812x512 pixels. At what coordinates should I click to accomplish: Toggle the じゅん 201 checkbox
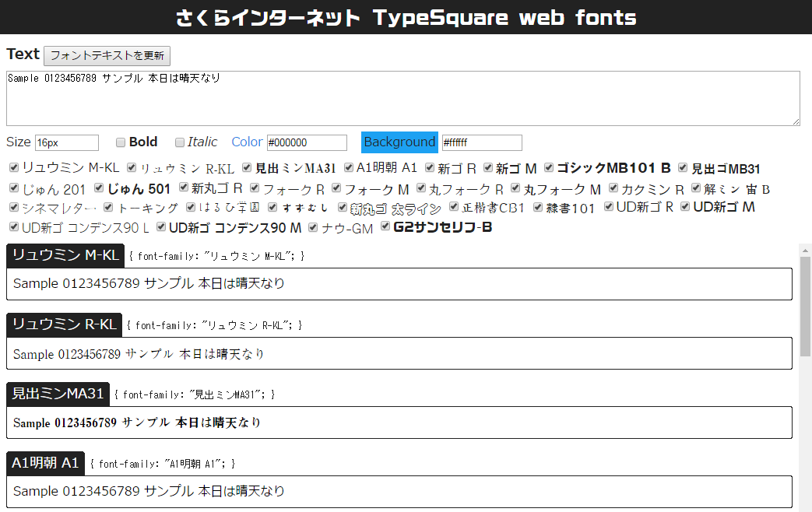pyautogui.click(x=14, y=188)
